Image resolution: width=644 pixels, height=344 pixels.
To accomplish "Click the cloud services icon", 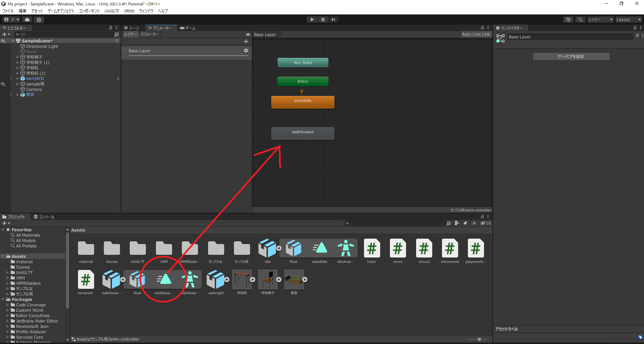I will [27, 20].
